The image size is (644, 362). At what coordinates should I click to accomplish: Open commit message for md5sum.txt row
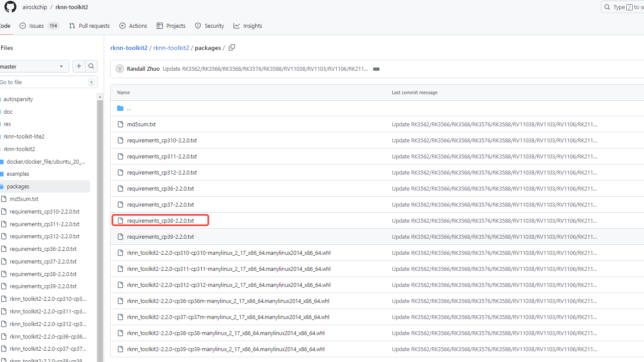coord(494,124)
